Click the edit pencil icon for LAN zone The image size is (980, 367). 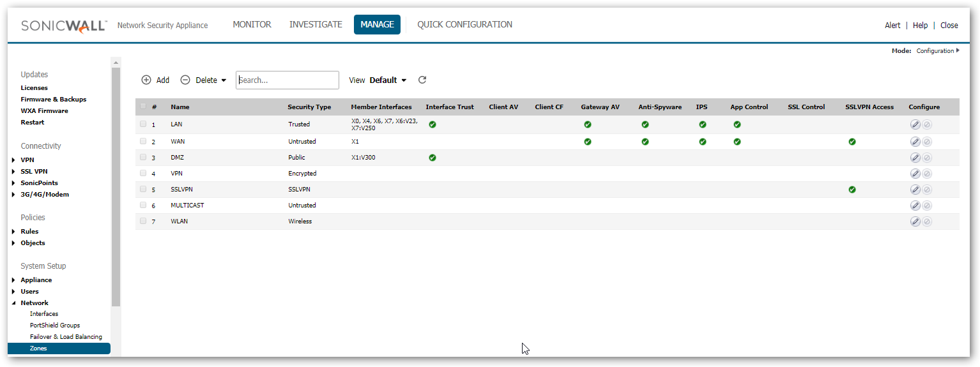pos(915,124)
